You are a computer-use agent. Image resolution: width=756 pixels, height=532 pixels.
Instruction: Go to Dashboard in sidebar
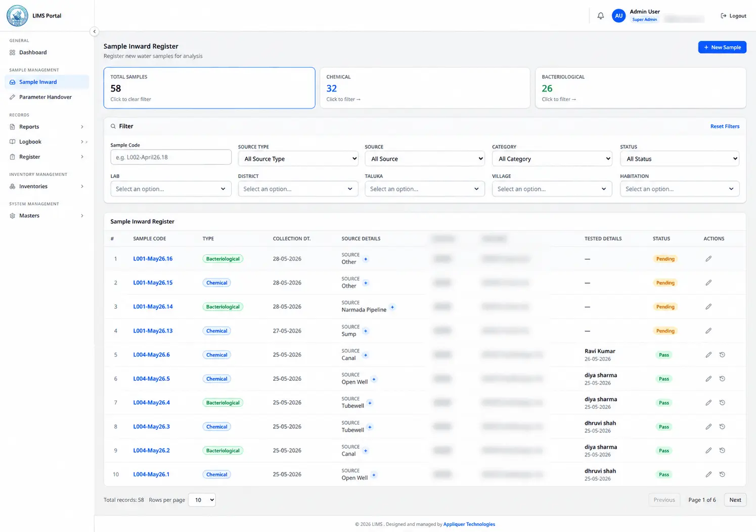pos(47,53)
